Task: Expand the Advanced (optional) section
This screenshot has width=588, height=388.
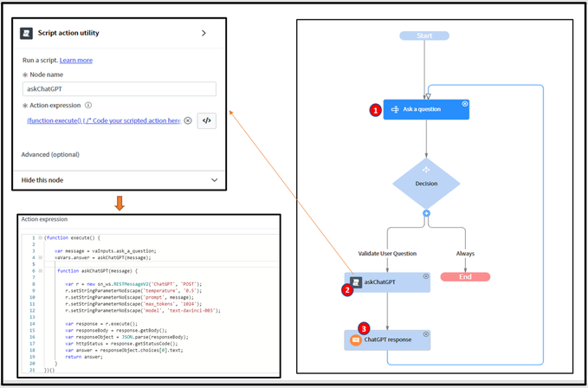Action: coord(50,154)
